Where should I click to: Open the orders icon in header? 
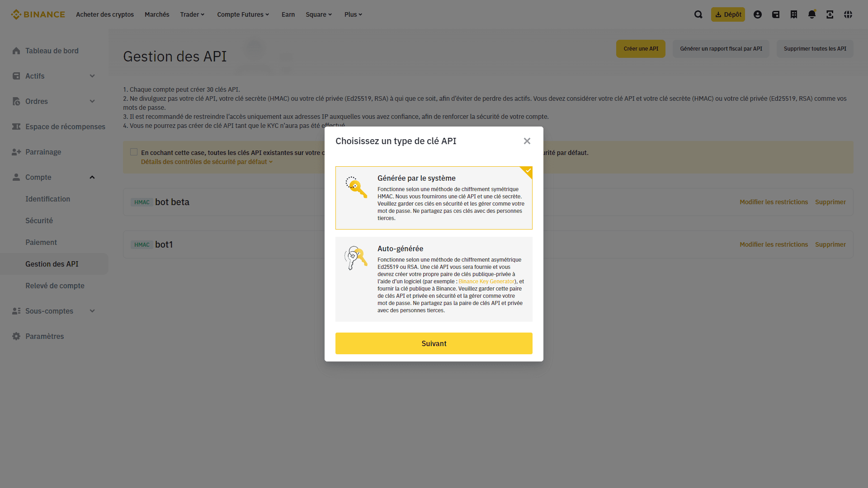794,14
